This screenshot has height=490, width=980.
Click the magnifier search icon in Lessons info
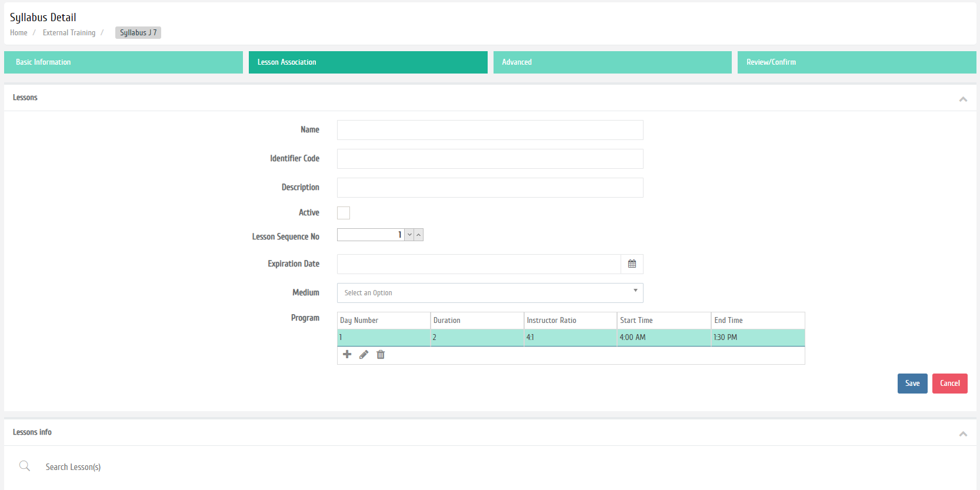25,466
